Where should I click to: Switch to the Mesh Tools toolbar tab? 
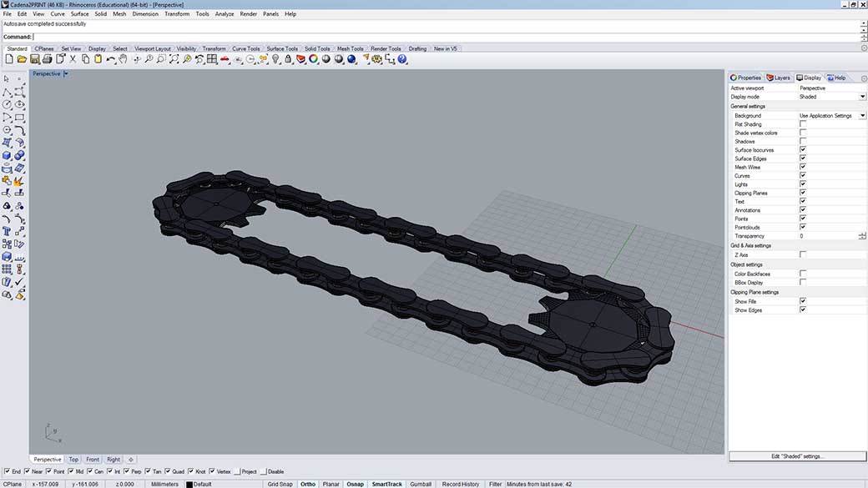pos(351,48)
